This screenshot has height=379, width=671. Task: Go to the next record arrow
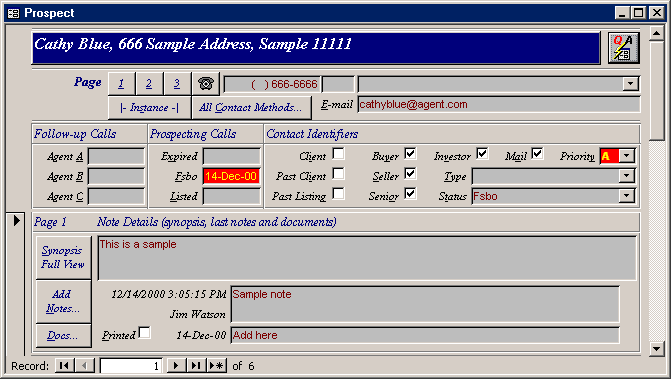click(x=175, y=366)
